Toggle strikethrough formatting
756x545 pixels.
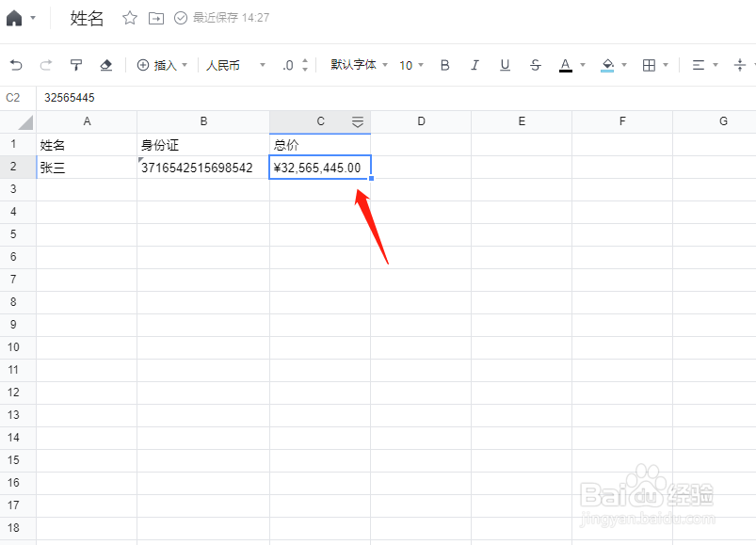click(x=535, y=65)
